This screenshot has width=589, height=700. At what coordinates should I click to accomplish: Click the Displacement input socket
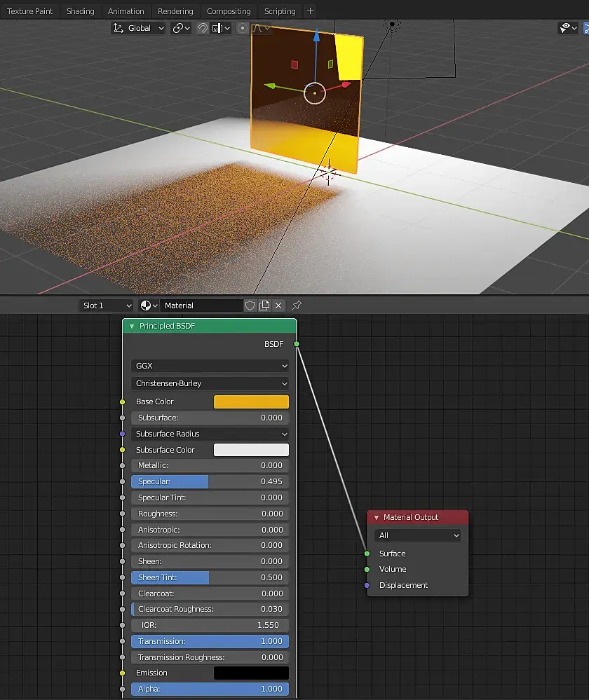367,585
